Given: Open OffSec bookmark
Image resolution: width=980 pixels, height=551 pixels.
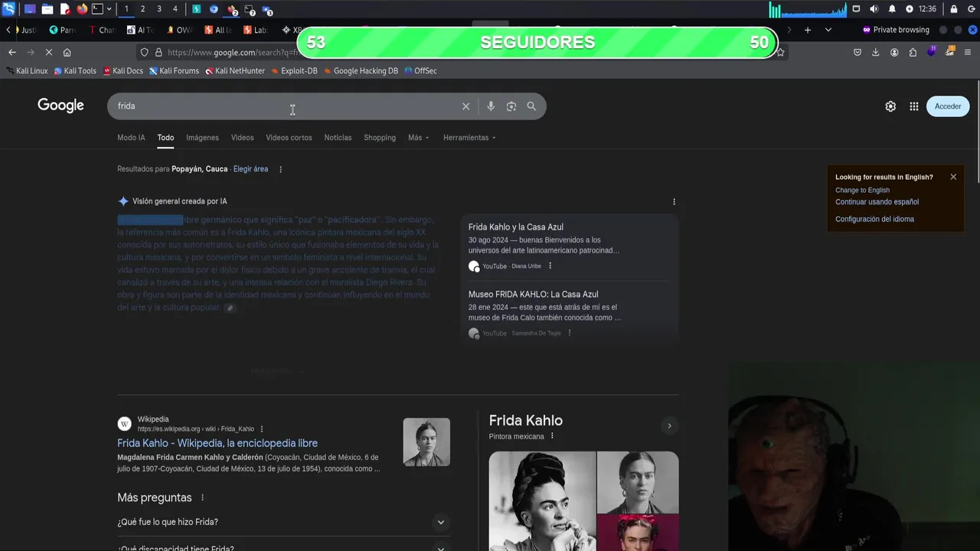Looking at the screenshot, I should click(420, 70).
